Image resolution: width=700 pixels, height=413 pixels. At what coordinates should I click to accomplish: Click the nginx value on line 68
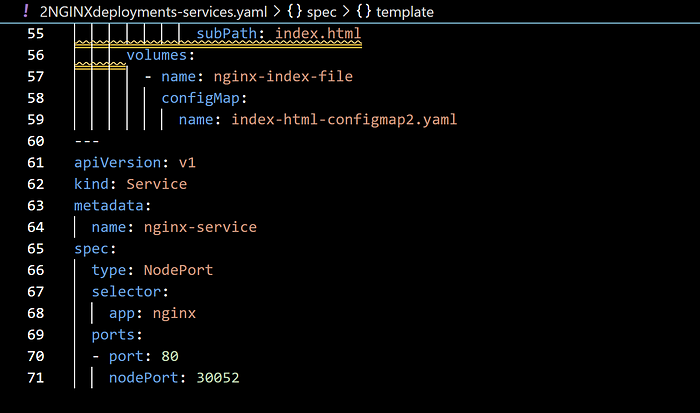coord(174,313)
